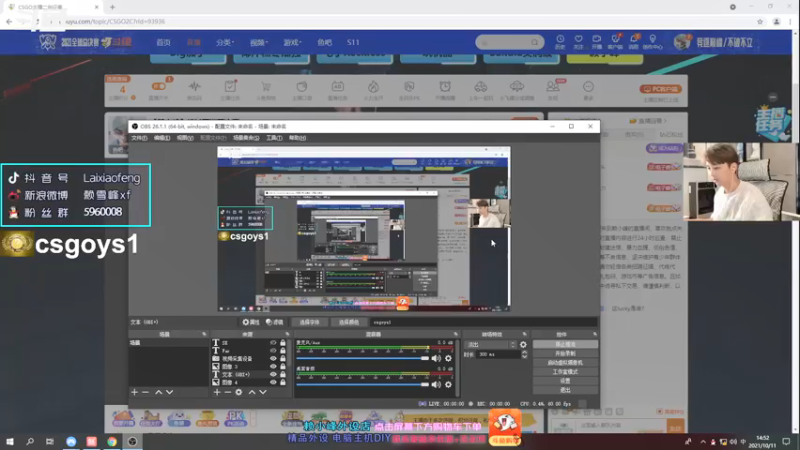The width and height of the screenshot is (800, 450).
Task: Open Chrome from Windows taskbar
Action: [x=112, y=441]
